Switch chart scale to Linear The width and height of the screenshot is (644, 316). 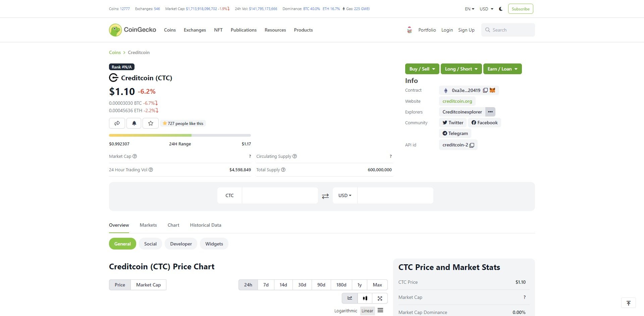click(x=367, y=311)
